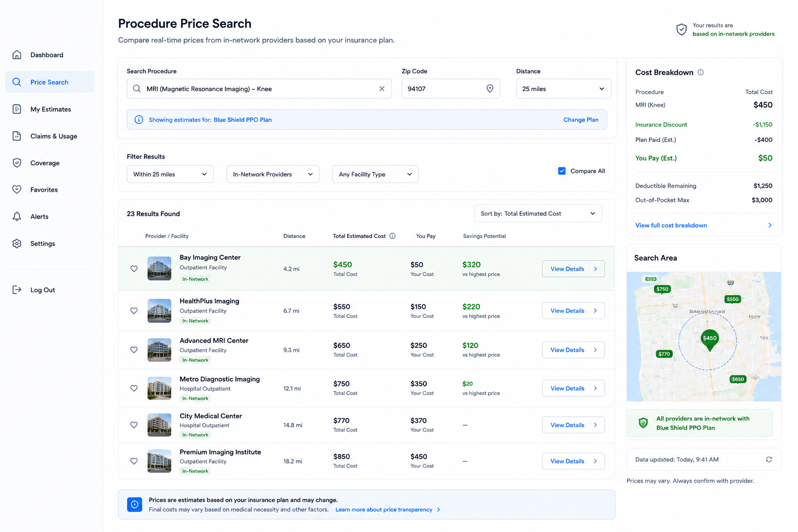This screenshot has width=798, height=532.
Task: Open the Within 25 miles filter
Action: (x=170, y=174)
